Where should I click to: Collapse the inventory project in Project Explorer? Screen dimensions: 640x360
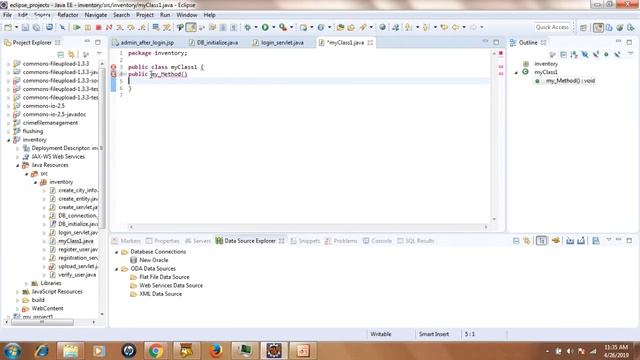(9, 140)
